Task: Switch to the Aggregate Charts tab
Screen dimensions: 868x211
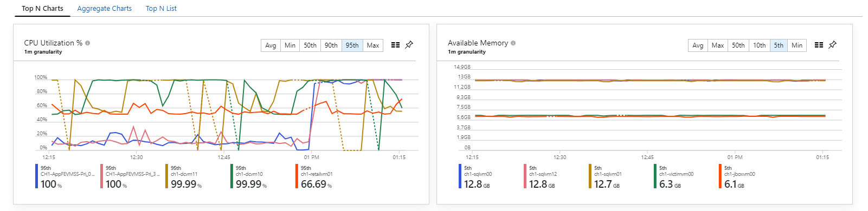Action: pos(105,9)
